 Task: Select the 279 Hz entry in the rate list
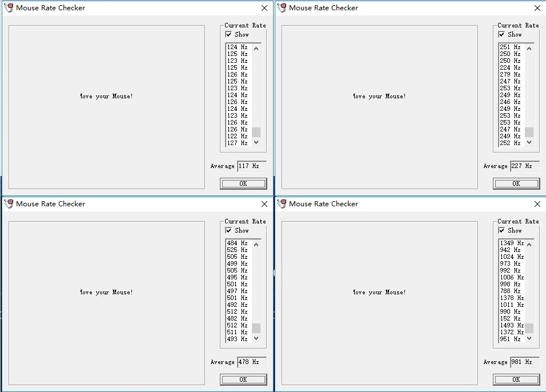pos(511,74)
